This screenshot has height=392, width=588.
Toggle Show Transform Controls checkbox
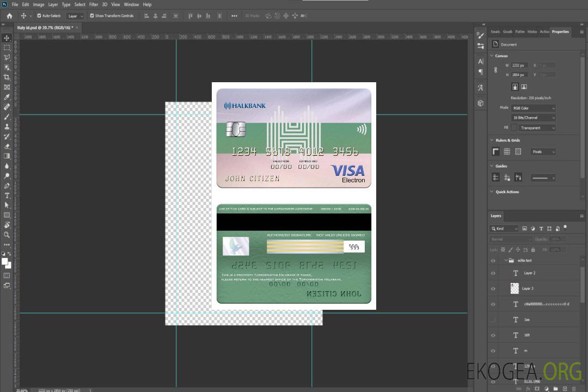coord(92,16)
